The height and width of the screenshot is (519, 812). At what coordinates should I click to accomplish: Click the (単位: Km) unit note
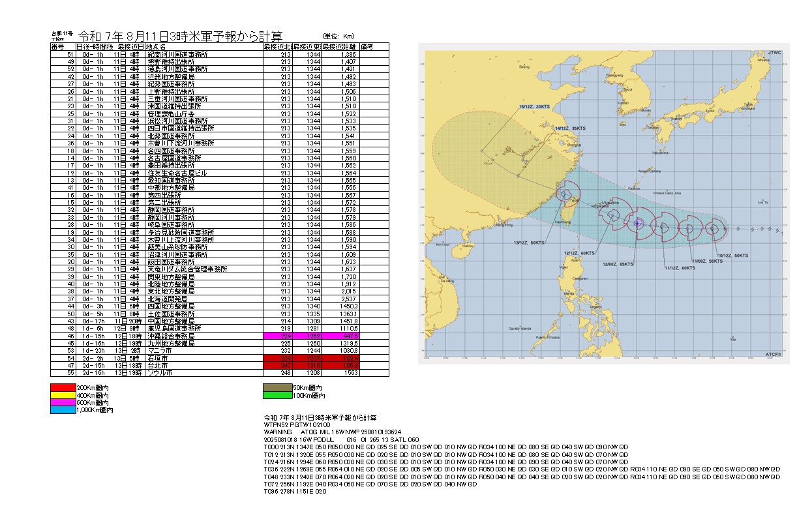pyautogui.click(x=339, y=37)
